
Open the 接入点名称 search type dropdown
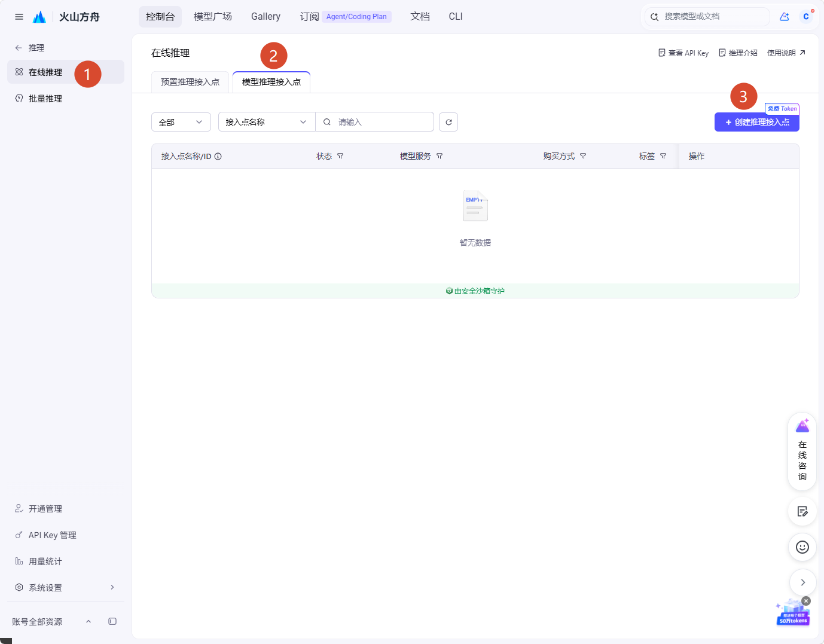pyautogui.click(x=267, y=122)
